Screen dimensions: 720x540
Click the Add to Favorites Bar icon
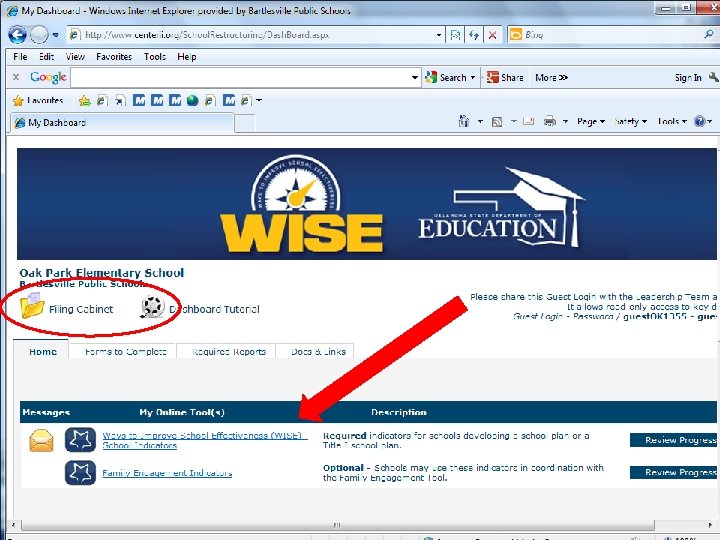[x=84, y=101]
